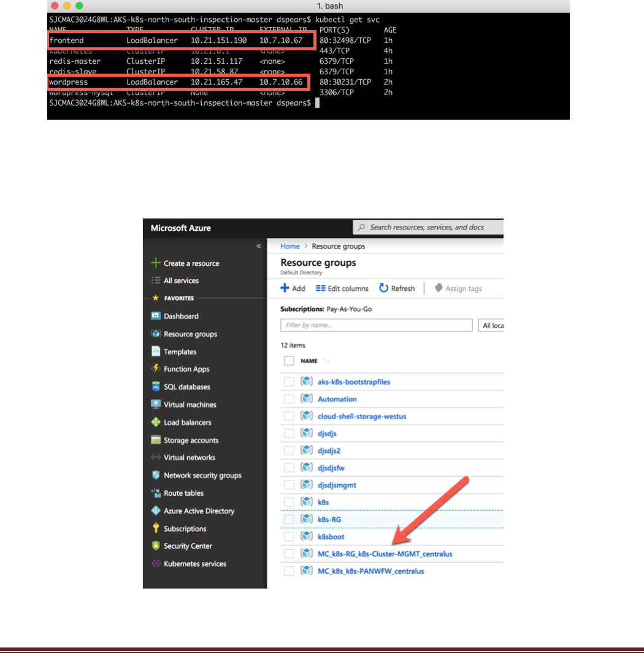This screenshot has height=653, width=644.
Task: Click the search magnifier icon in Azure header
Action: pyautogui.click(x=361, y=227)
